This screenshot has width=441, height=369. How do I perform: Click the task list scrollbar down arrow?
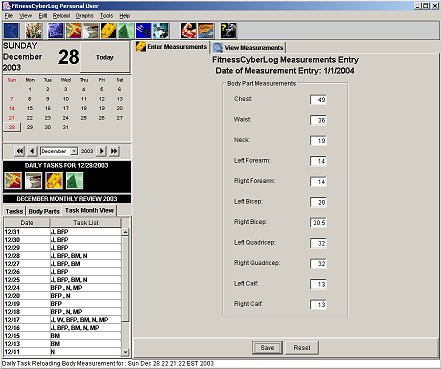pyautogui.click(x=125, y=352)
